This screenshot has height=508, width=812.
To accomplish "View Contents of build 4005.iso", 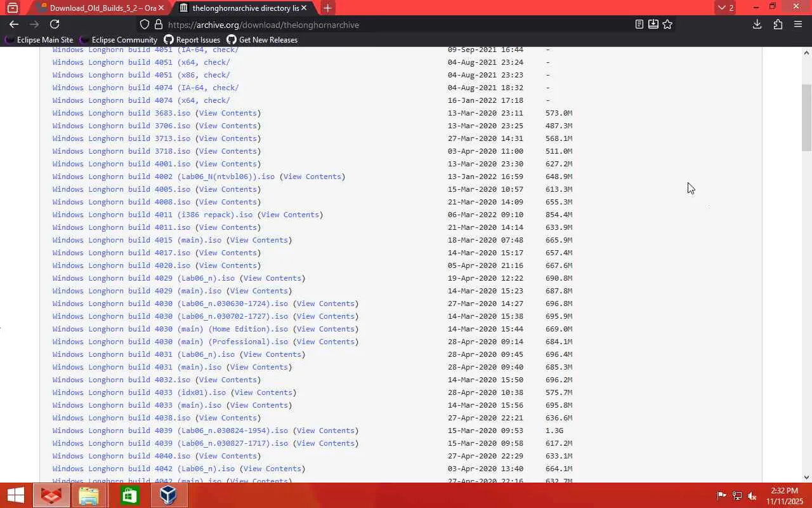I will [228, 189].
